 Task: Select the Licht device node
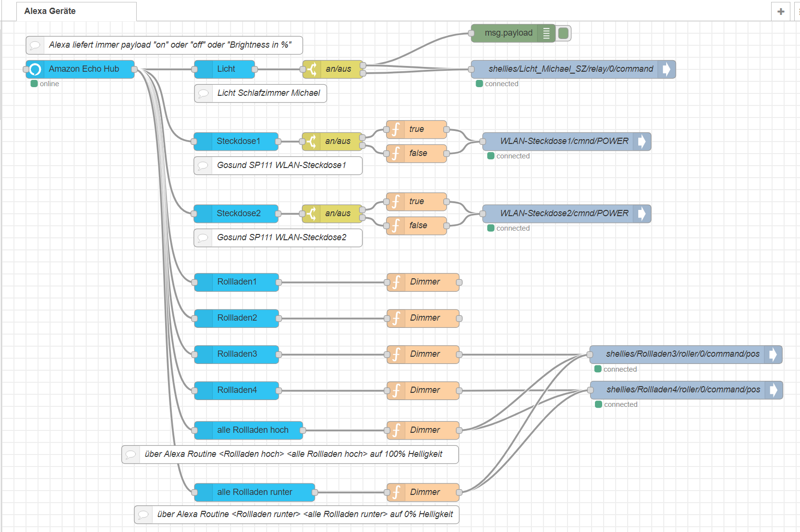[225, 69]
